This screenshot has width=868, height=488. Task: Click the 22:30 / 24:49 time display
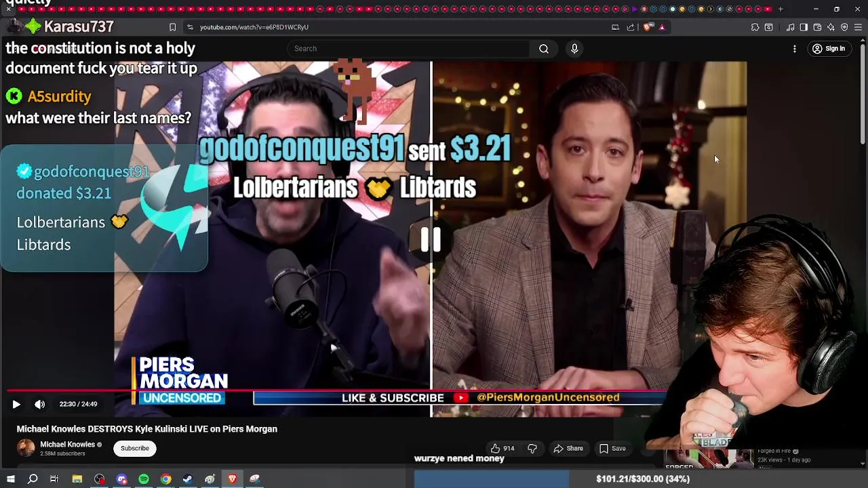point(78,404)
